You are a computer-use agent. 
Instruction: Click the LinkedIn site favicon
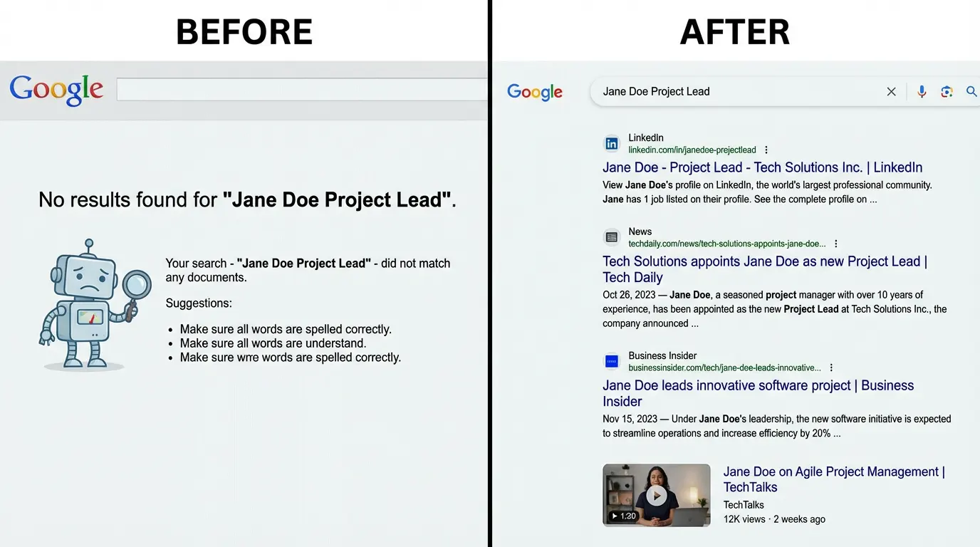pyautogui.click(x=612, y=143)
